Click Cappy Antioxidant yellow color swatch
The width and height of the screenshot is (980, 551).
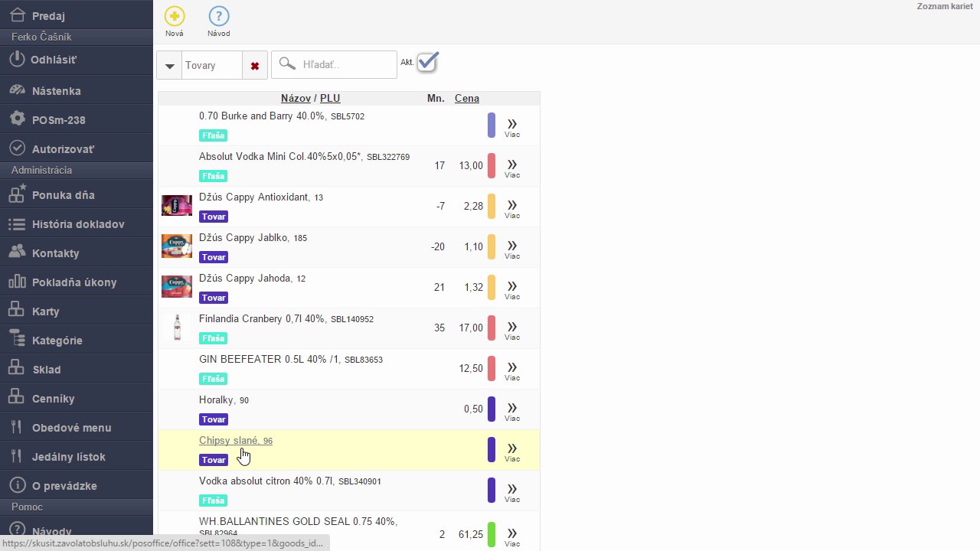(x=492, y=207)
